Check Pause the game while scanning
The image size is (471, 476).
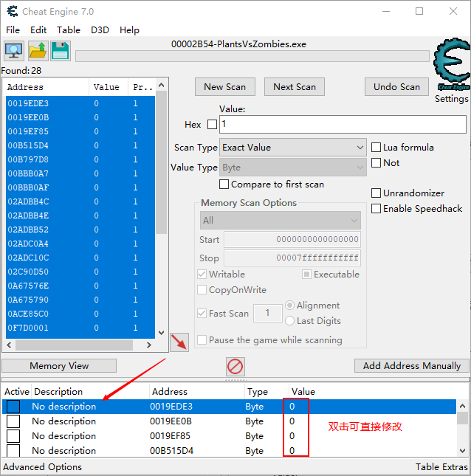(x=202, y=339)
